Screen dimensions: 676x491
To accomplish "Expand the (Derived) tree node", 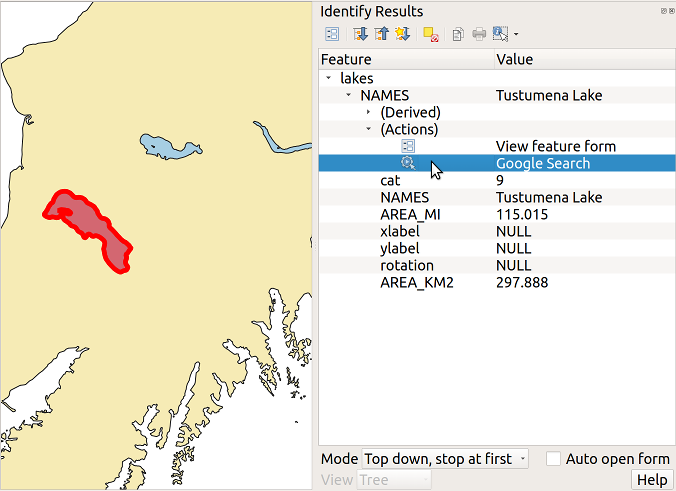I will tap(368, 112).
